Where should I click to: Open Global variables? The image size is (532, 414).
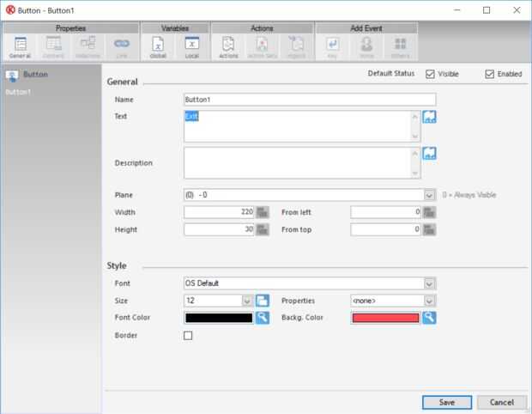point(158,47)
